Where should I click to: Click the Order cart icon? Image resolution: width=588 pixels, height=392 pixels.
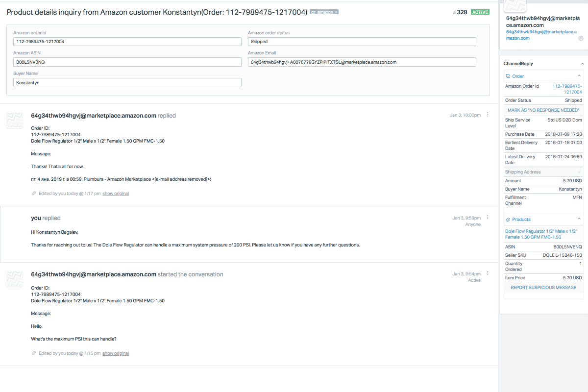[508, 76]
